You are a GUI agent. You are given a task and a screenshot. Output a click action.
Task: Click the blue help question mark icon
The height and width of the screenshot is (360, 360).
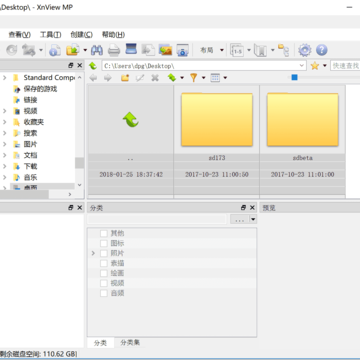pyautogui.click(x=322, y=50)
